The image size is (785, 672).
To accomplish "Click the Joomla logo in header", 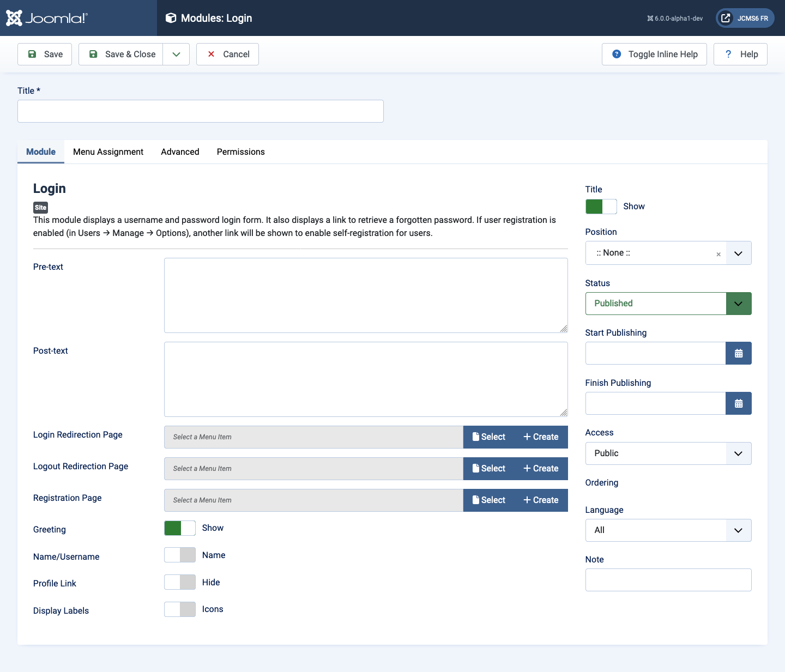I will [x=46, y=18].
